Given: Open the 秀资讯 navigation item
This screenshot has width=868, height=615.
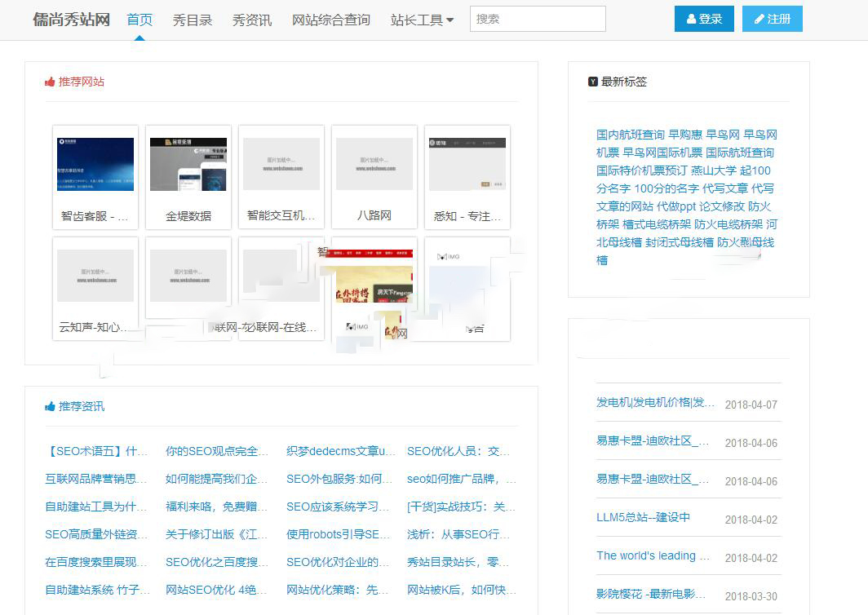Looking at the screenshot, I should tap(252, 20).
